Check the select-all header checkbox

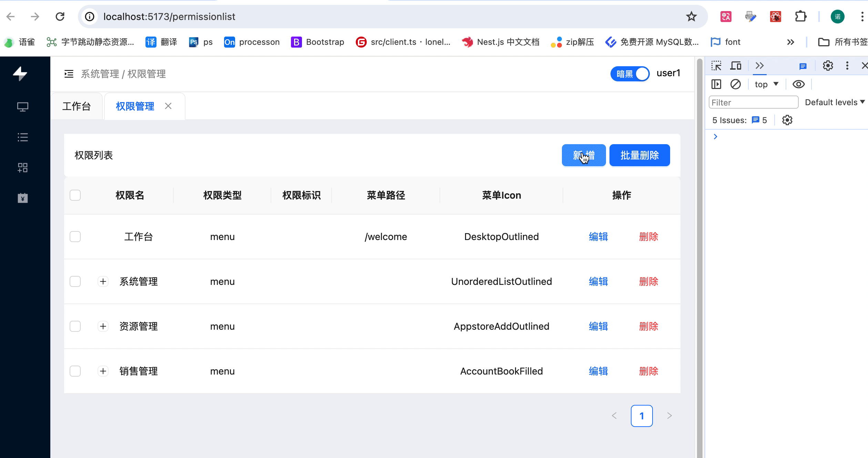pos(75,195)
